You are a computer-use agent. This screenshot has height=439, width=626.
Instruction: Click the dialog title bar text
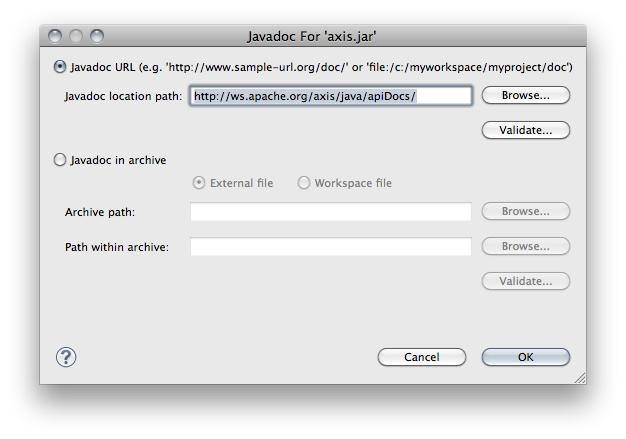point(312,36)
